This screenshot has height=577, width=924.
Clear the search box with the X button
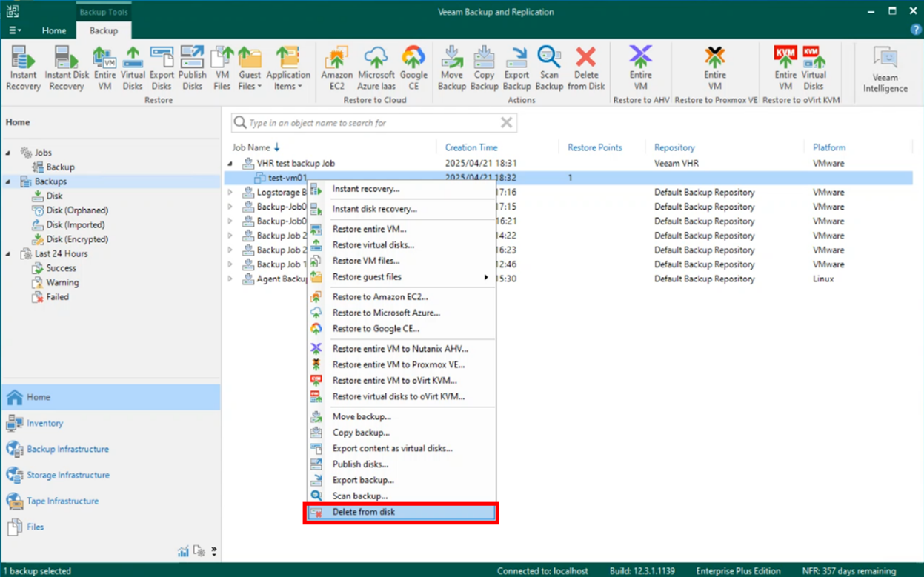(507, 123)
